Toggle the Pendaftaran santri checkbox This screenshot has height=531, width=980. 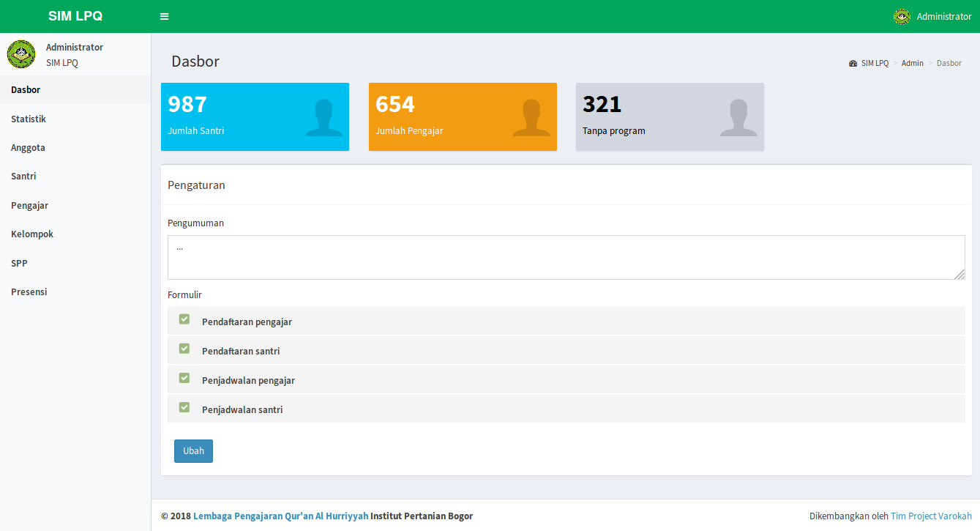point(184,349)
